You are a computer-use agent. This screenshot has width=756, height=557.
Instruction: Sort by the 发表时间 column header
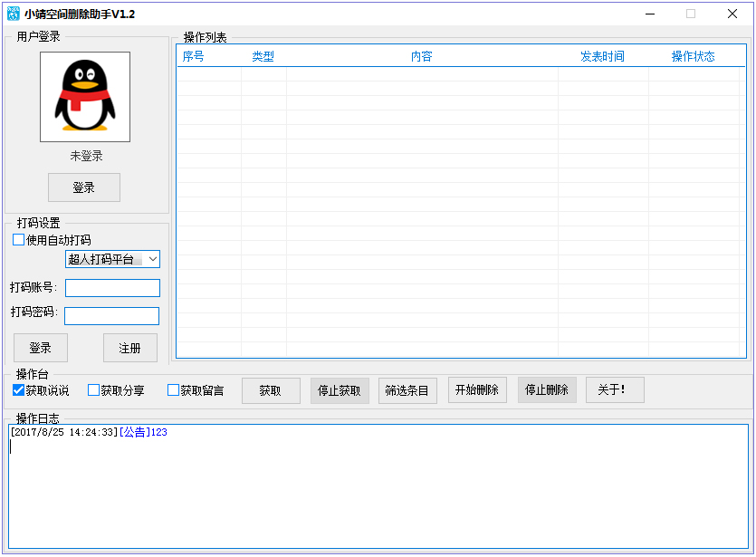tap(602, 56)
